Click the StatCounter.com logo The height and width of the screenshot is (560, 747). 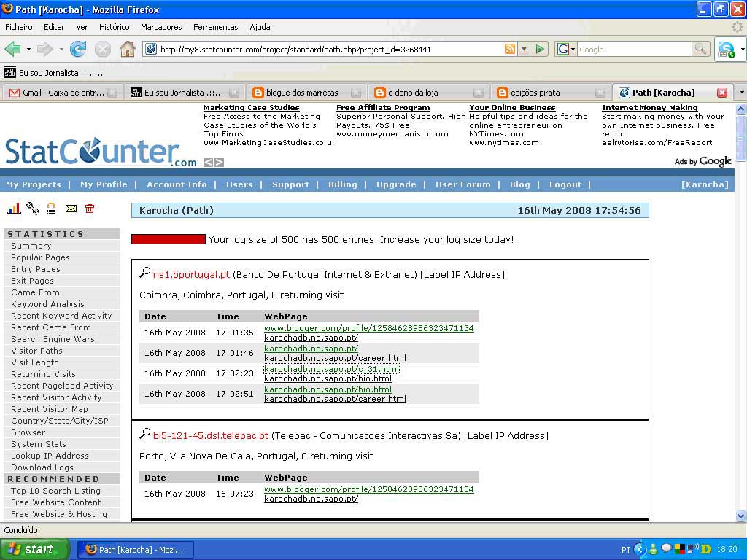tap(101, 152)
